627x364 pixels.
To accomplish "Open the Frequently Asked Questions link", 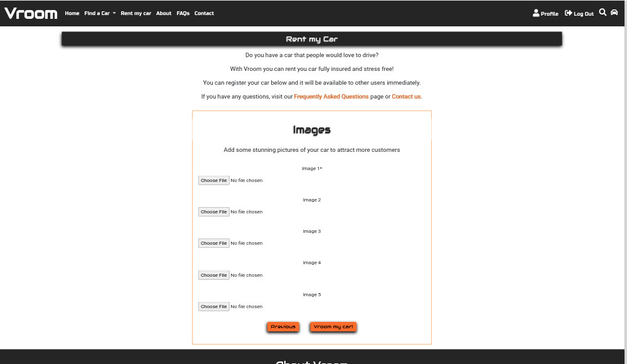I will click(331, 96).
